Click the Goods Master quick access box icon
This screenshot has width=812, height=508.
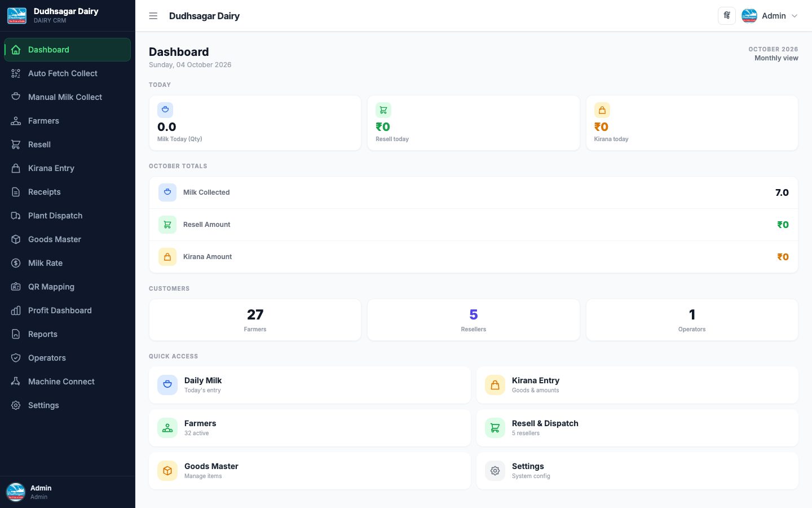coord(167,471)
